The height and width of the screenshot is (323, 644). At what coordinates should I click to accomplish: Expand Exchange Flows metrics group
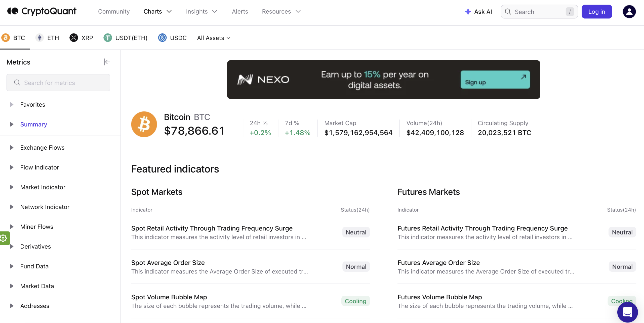point(11,147)
